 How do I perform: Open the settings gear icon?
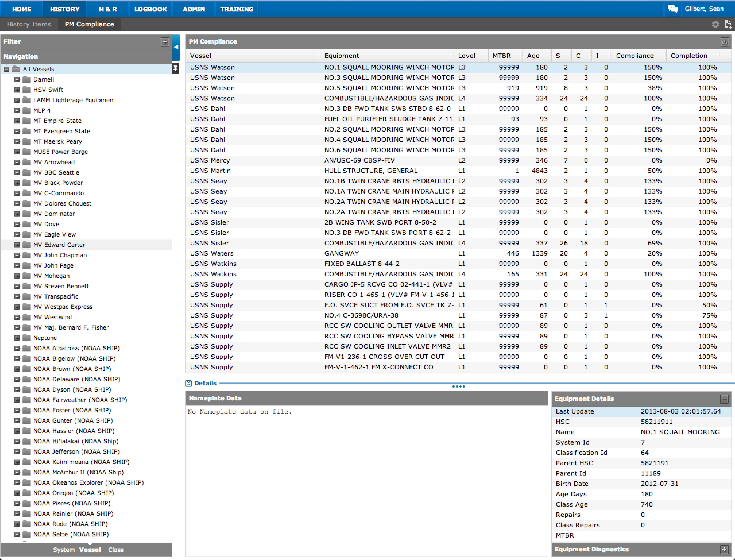pos(715,24)
